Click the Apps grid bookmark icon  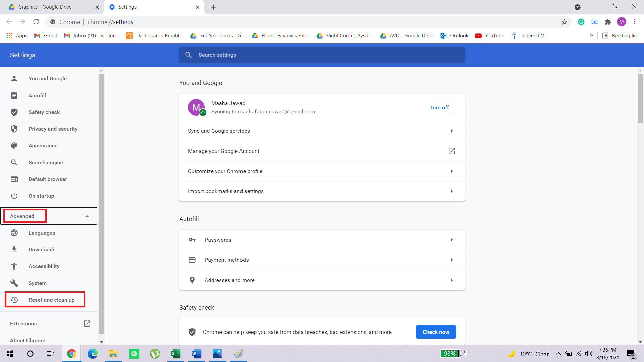click(9, 35)
